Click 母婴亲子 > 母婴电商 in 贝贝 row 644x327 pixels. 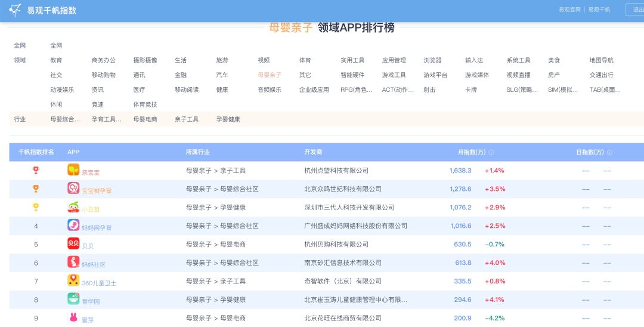216,245
